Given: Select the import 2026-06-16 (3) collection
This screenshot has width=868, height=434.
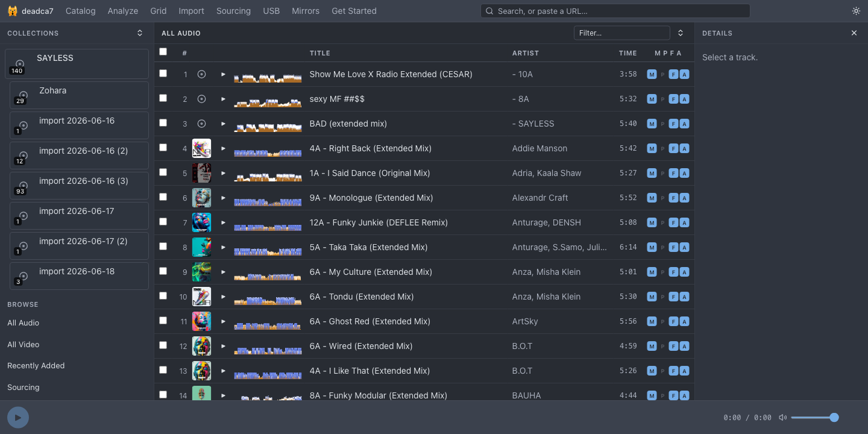Looking at the screenshot, I should point(79,186).
